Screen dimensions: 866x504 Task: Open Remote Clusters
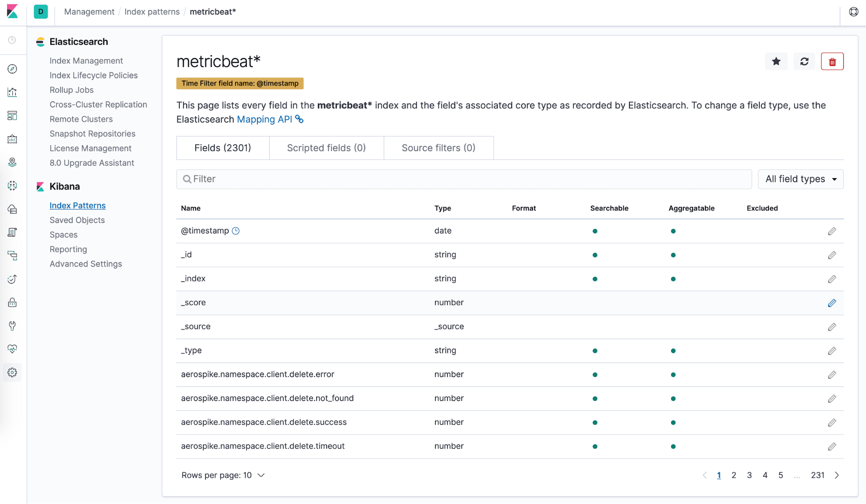81,119
